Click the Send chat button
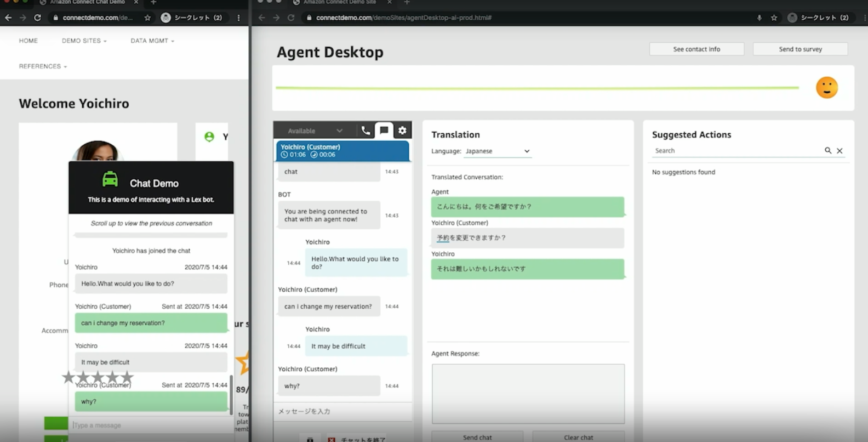The image size is (868, 442). [x=477, y=437]
